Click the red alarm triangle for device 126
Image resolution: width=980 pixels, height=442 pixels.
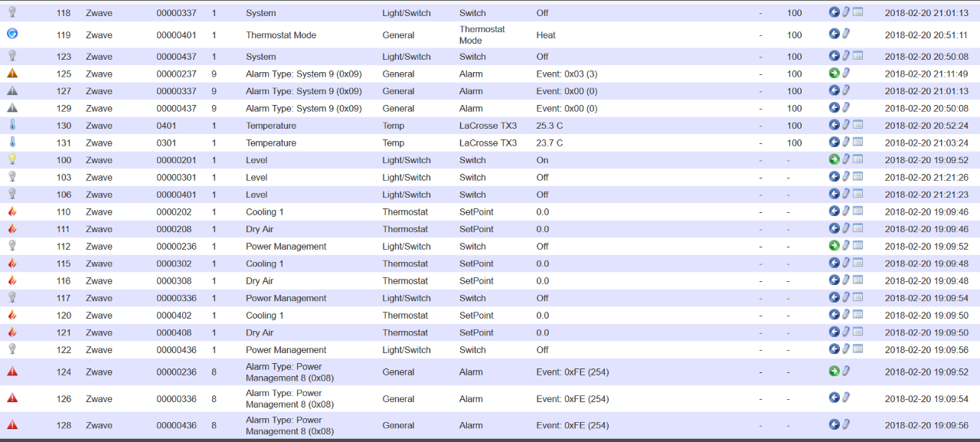tap(12, 398)
